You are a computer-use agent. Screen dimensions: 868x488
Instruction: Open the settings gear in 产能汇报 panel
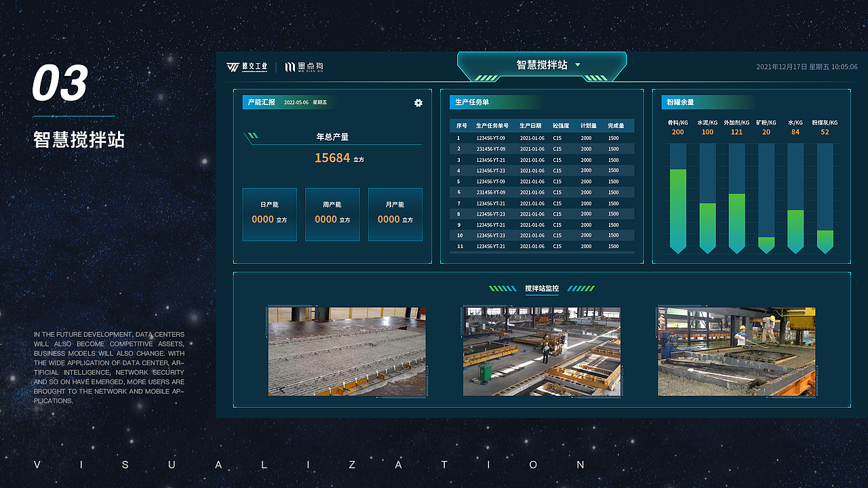(x=418, y=103)
